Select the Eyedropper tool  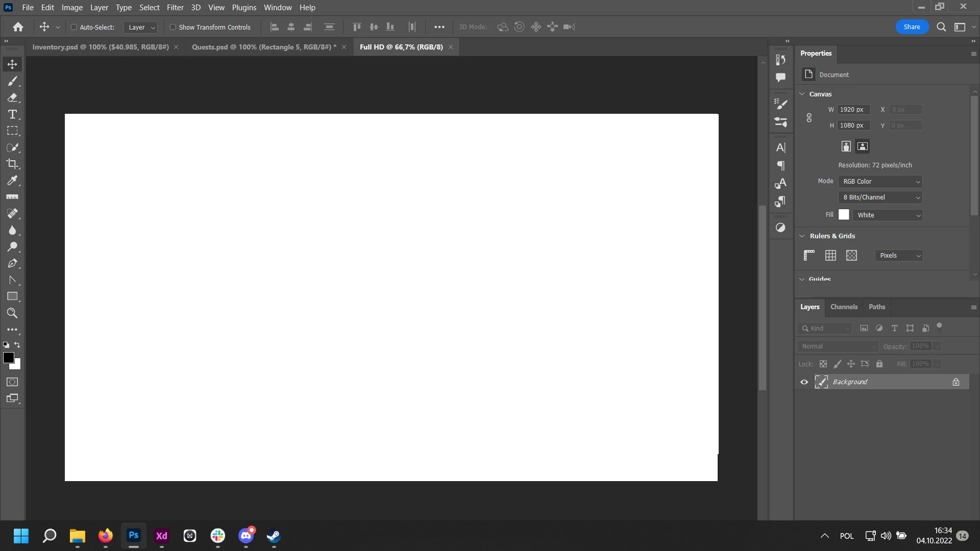tap(12, 181)
